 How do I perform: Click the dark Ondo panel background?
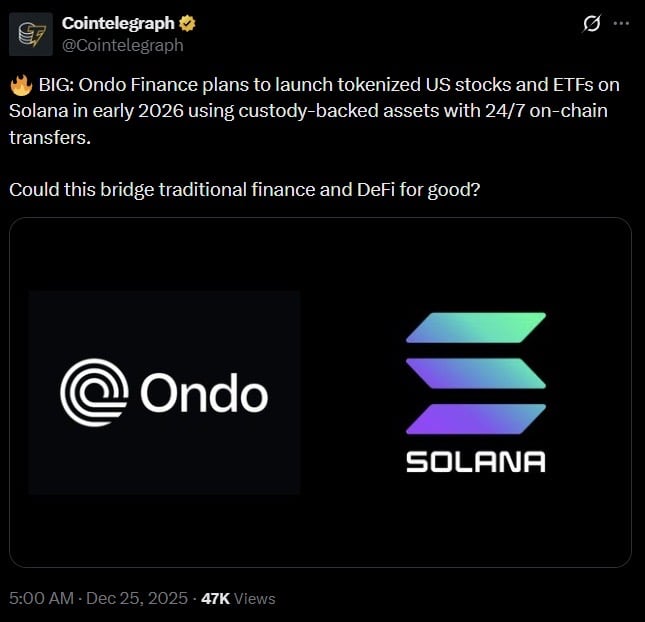click(165, 320)
